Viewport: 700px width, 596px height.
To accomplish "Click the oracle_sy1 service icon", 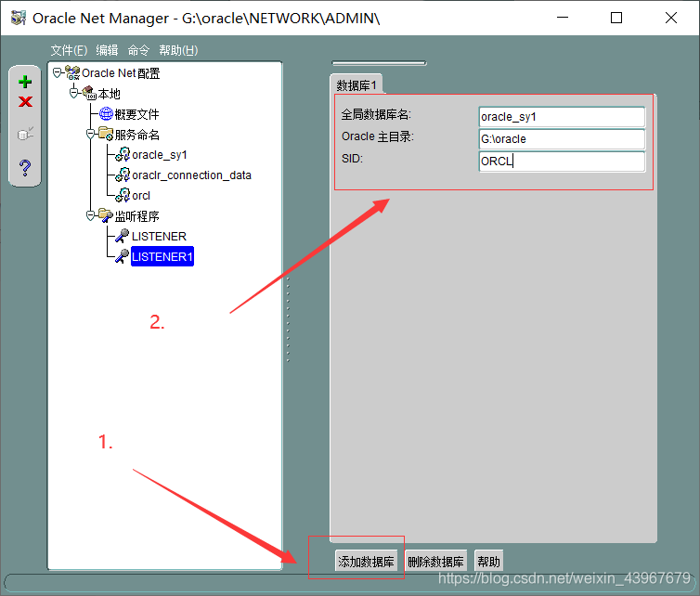I will point(123,154).
